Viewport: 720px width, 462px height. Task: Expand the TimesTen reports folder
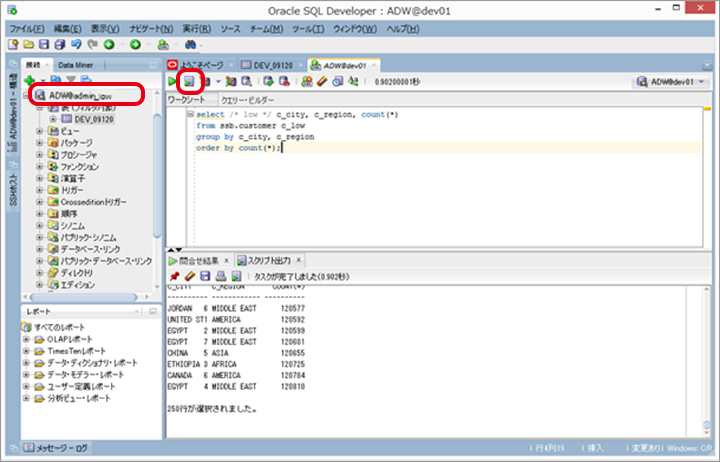(26, 351)
